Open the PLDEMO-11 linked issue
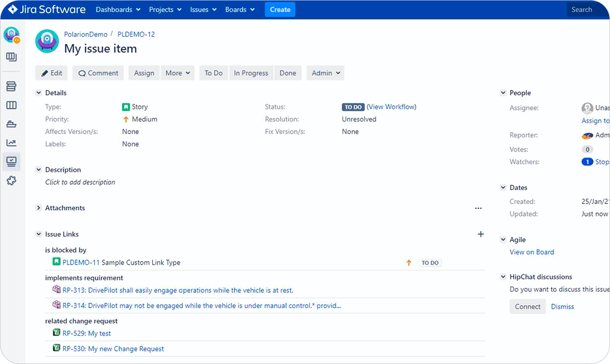Screen dimensions: 610x364 pos(81,263)
